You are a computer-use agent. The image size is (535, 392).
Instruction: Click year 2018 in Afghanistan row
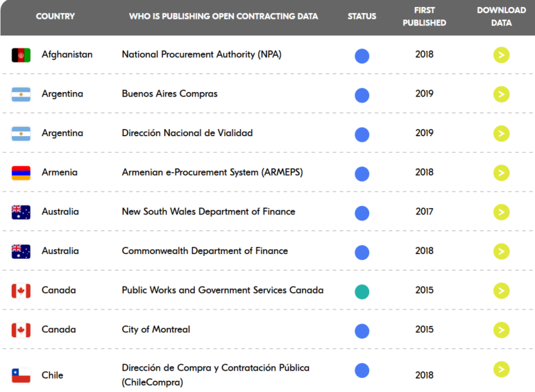(424, 54)
